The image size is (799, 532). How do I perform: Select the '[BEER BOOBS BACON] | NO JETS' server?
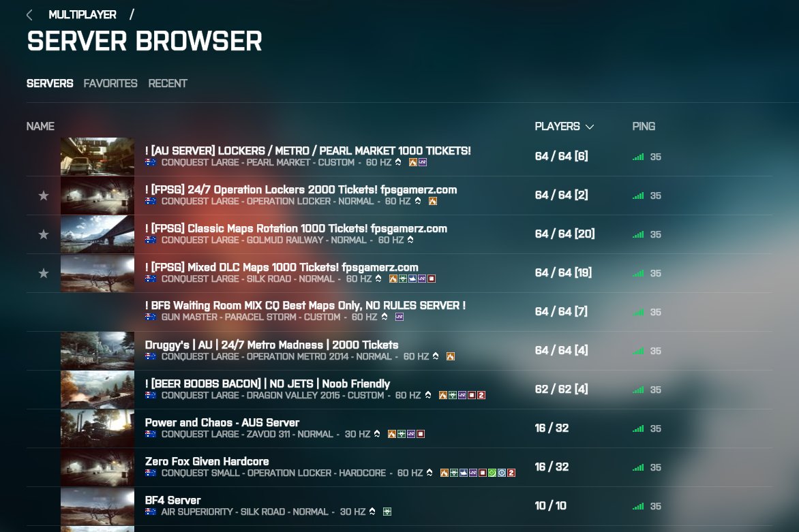pyautogui.click(x=399, y=390)
